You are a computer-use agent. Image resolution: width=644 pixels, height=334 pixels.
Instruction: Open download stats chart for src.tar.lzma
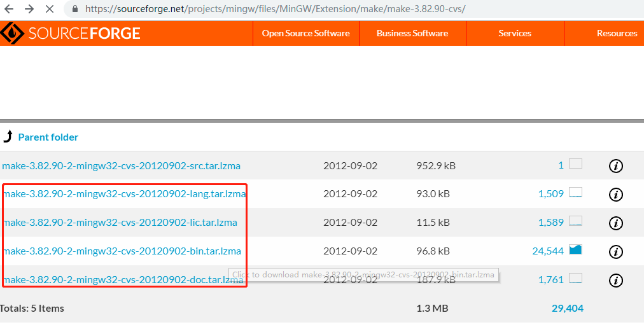[575, 164]
